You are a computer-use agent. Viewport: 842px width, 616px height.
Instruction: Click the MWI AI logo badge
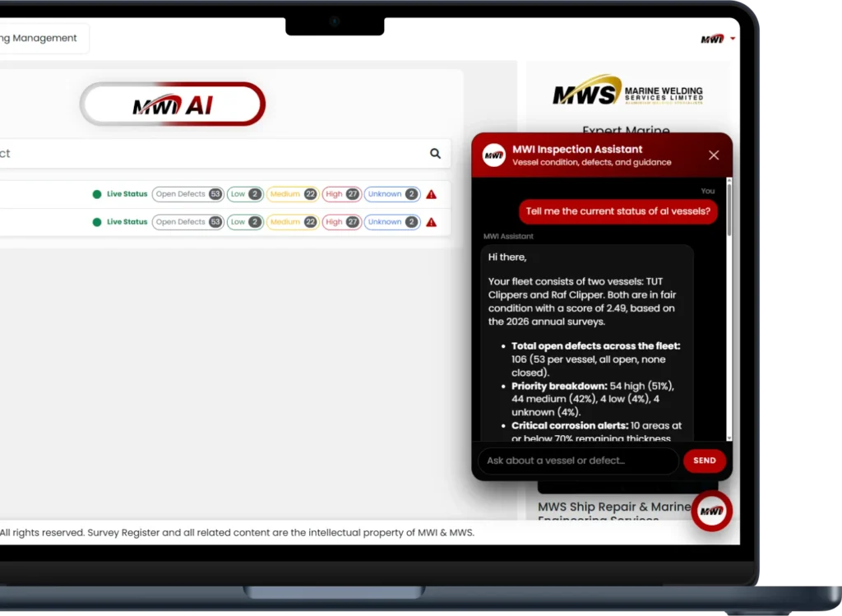tap(173, 104)
